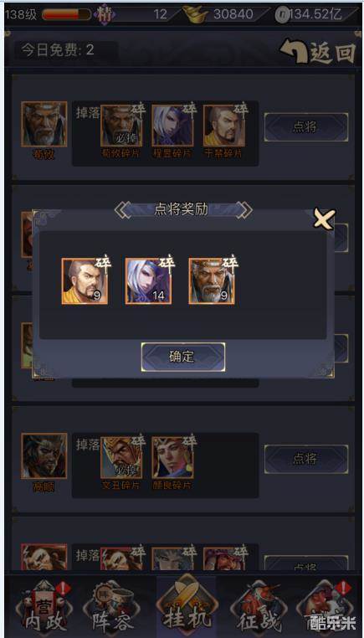Viewport: 364px width, 638px height.
Task: Click the 颜良碎片 drop icon
Action: point(172,457)
